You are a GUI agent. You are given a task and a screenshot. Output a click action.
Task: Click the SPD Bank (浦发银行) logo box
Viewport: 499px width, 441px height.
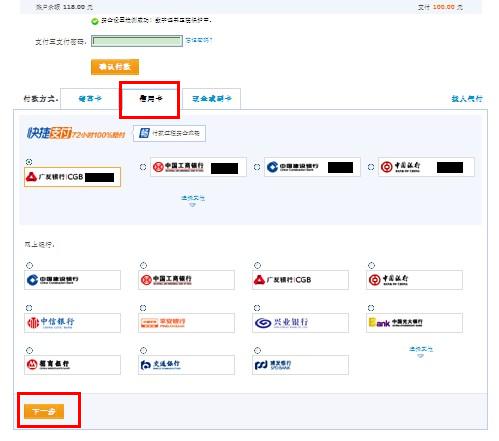pos(300,365)
